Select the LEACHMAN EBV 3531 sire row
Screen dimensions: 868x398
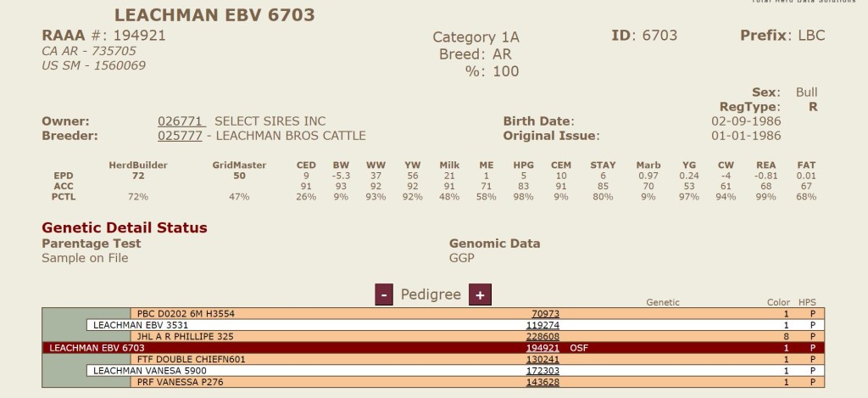point(455,325)
